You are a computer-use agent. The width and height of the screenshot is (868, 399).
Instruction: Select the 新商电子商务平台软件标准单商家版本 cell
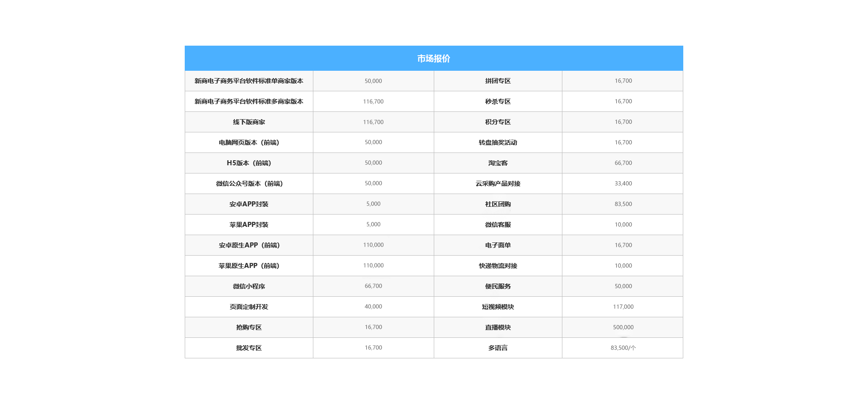click(x=249, y=81)
